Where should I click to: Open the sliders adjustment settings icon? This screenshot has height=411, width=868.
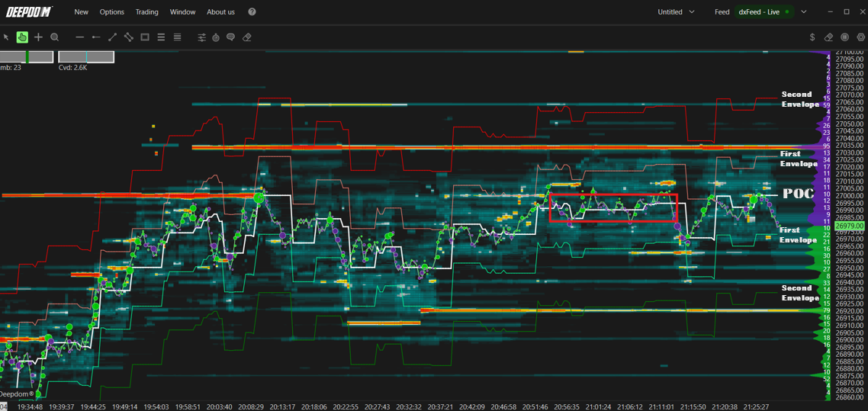[202, 37]
